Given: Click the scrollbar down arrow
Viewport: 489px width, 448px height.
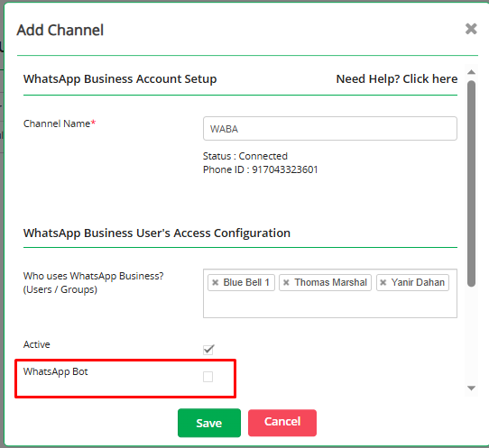Looking at the screenshot, I should (471, 389).
